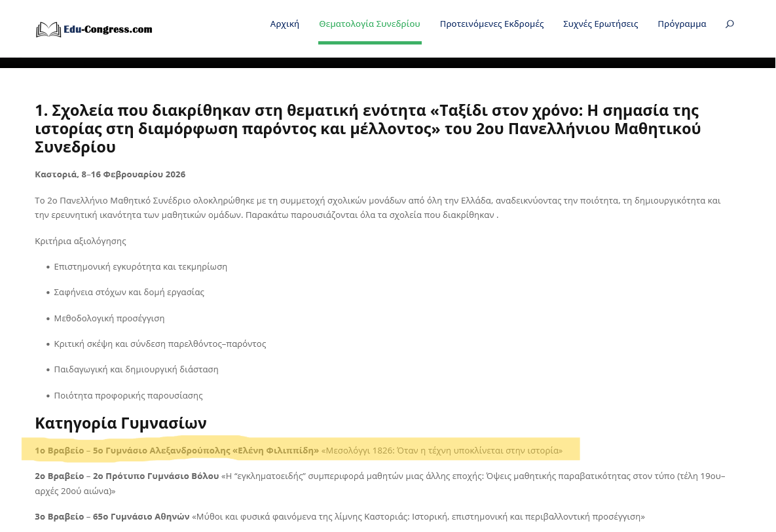The height and width of the screenshot is (532, 776).
Task: Click the Ποιότητα προφορικής παρουσίασης bullet
Action: 128,395
